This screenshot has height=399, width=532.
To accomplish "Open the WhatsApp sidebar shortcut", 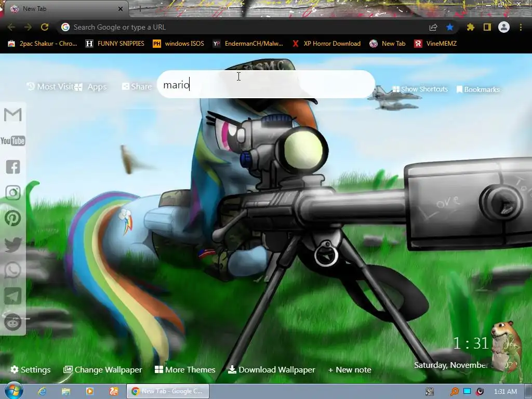I will pos(13,270).
